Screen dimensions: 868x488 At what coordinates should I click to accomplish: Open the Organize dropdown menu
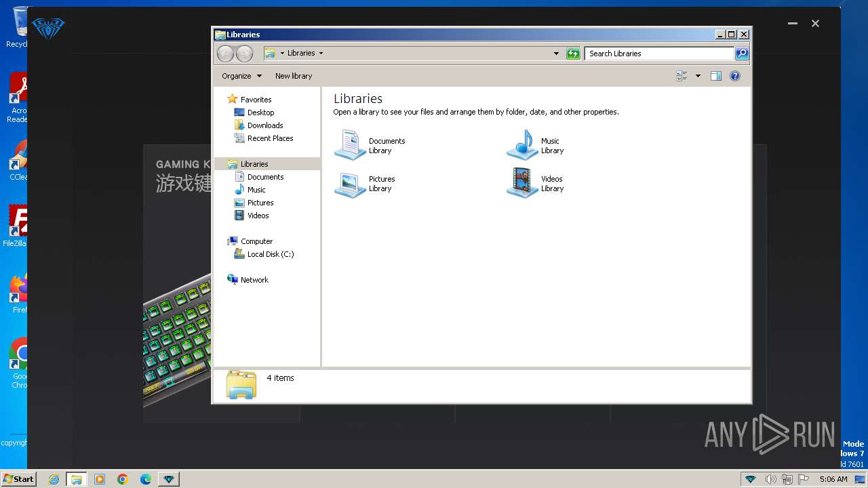pos(241,76)
